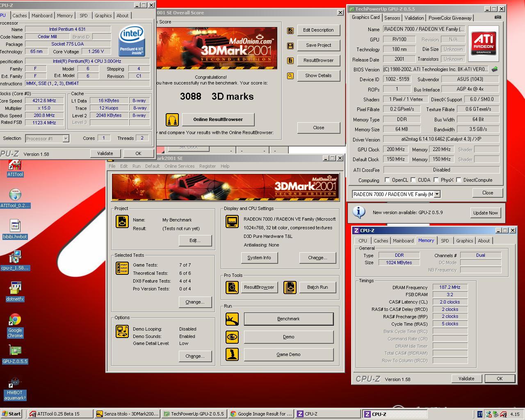
Task: Select the bibibi.hwbot file icon
Action: (x=15, y=230)
